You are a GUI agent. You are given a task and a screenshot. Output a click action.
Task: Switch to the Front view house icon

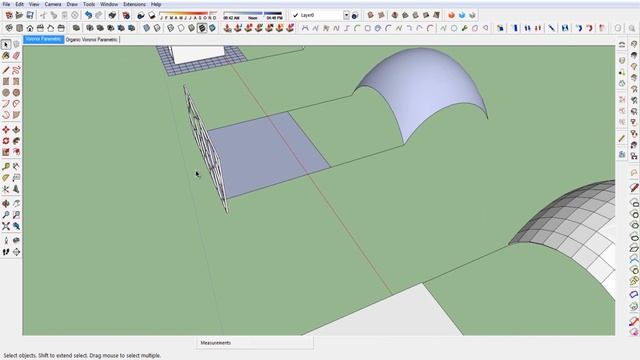tap(30, 28)
